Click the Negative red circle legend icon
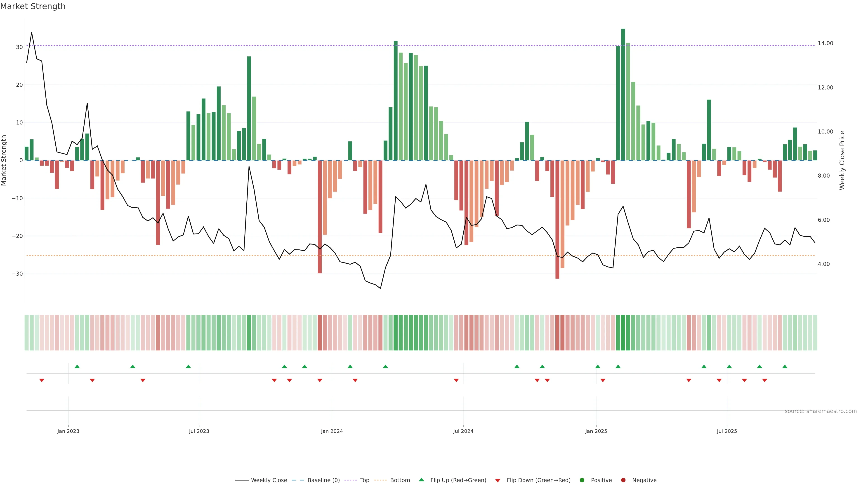 click(x=623, y=480)
